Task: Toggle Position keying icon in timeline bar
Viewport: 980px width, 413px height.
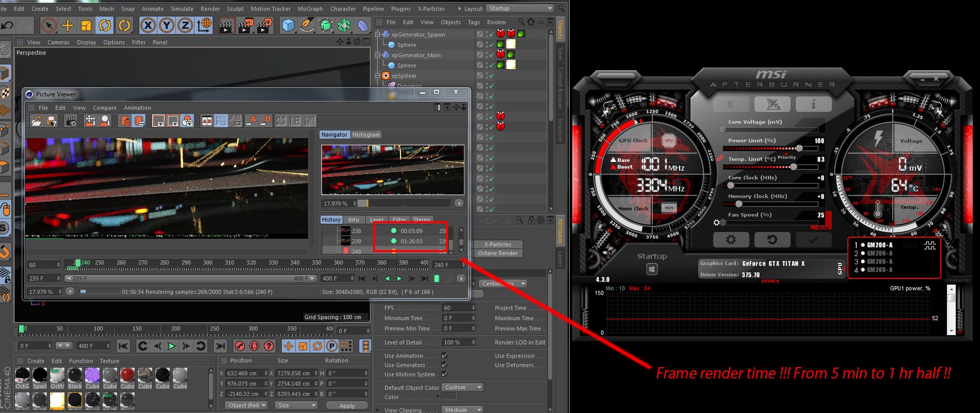Action: 288,346
